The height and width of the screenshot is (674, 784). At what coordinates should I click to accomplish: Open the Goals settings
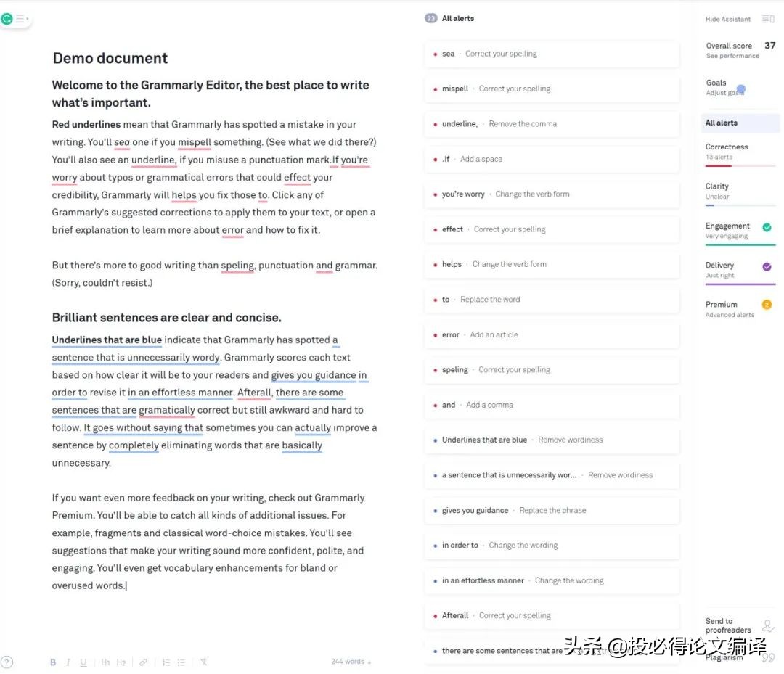click(x=725, y=88)
